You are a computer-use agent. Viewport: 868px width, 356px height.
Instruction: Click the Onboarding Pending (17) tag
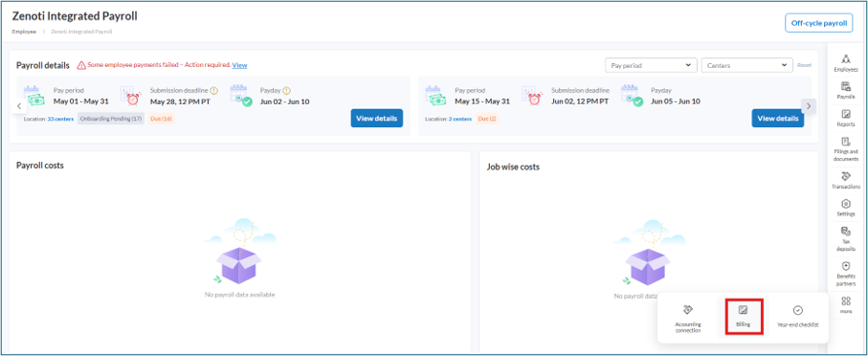pos(111,119)
